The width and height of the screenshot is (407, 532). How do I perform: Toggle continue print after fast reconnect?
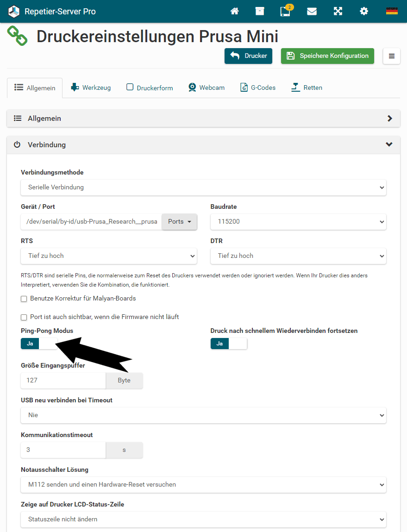(x=229, y=344)
